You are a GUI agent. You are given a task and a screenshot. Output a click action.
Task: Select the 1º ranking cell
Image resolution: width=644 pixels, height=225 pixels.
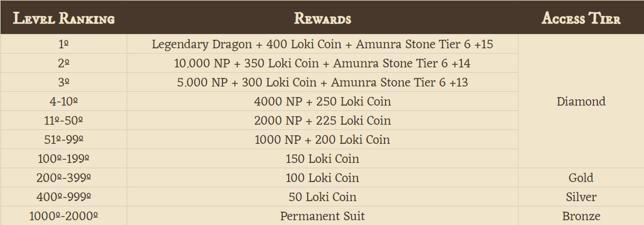click(64, 44)
